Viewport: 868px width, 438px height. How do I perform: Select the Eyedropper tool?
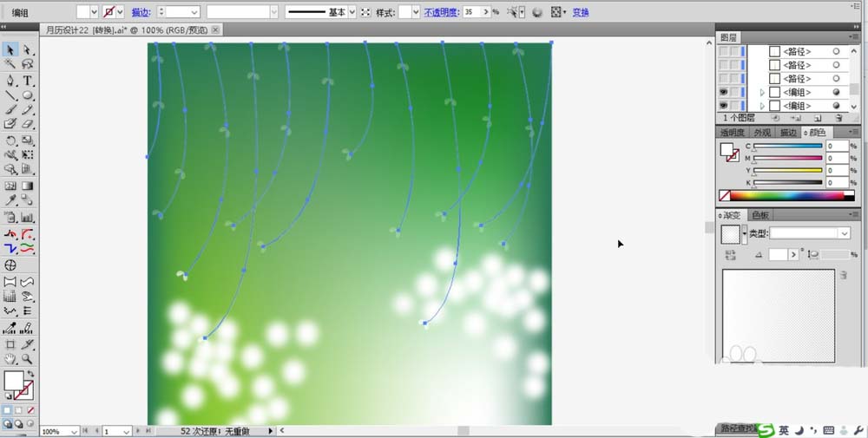(x=10, y=200)
